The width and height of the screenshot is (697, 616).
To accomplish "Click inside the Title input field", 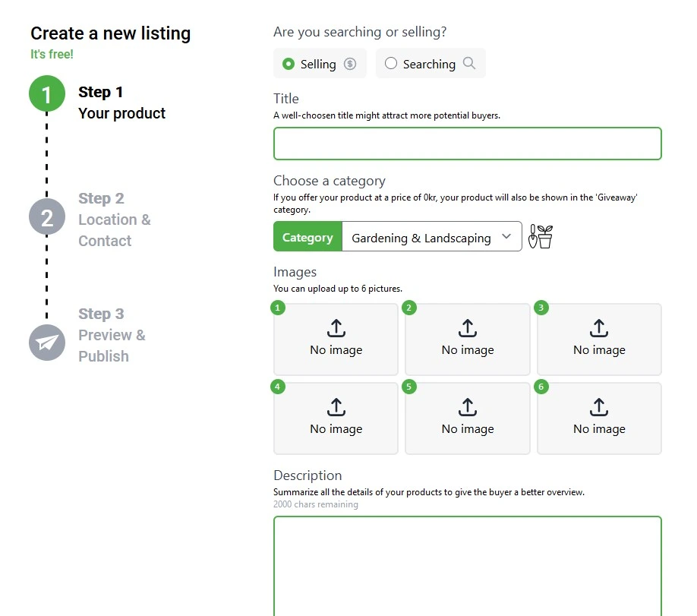I will pyautogui.click(x=467, y=143).
